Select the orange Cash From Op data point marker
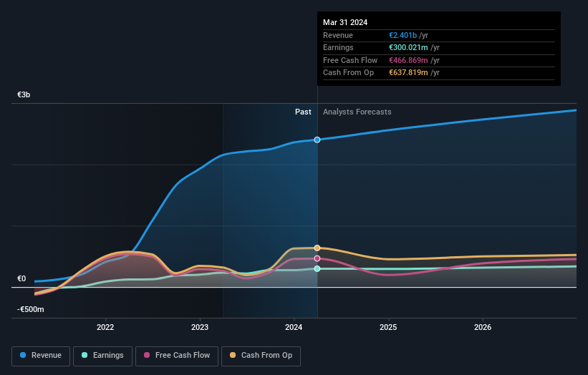The width and height of the screenshot is (588, 375). click(x=317, y=248)
